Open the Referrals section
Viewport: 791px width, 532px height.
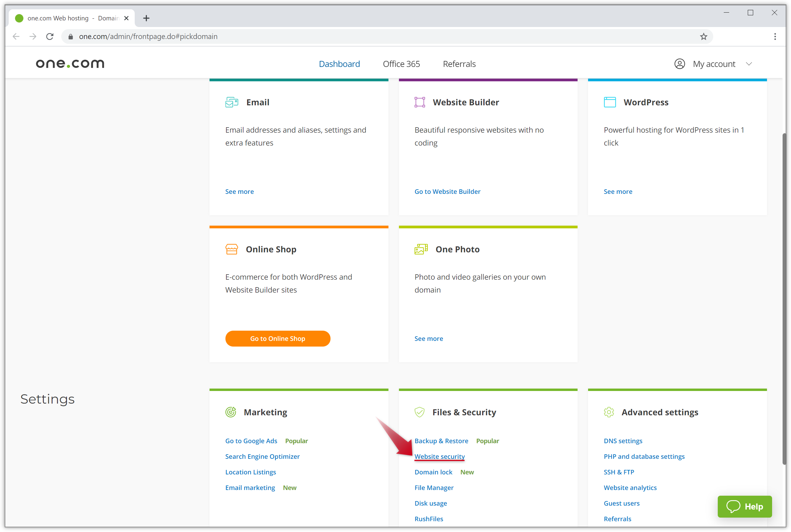pos(459,63)
